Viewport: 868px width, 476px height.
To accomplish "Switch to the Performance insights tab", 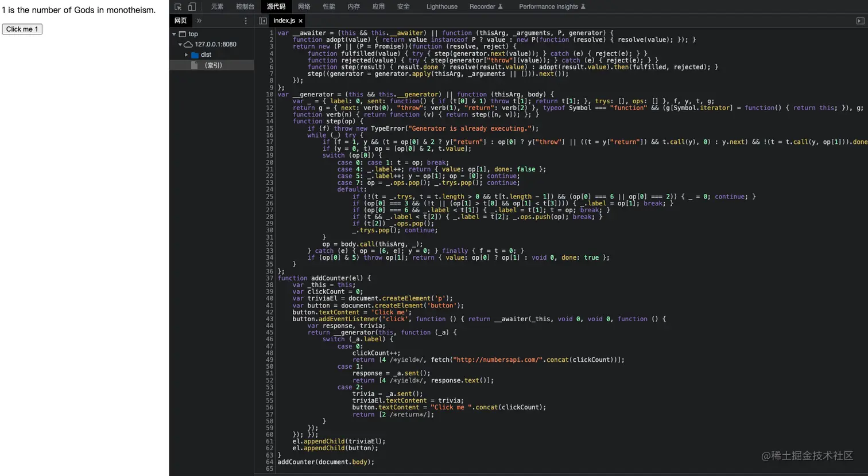I will pyautogui.click(x=548, y=7).
